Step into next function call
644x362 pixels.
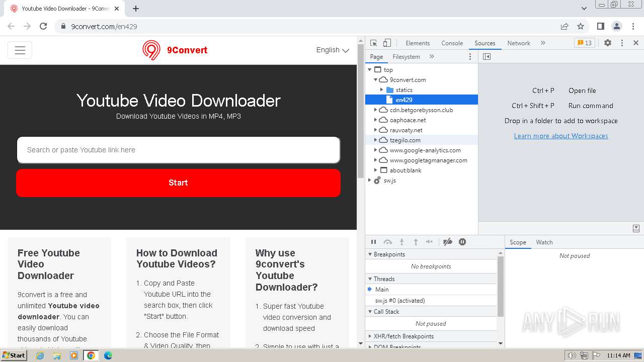pos(401,242)
